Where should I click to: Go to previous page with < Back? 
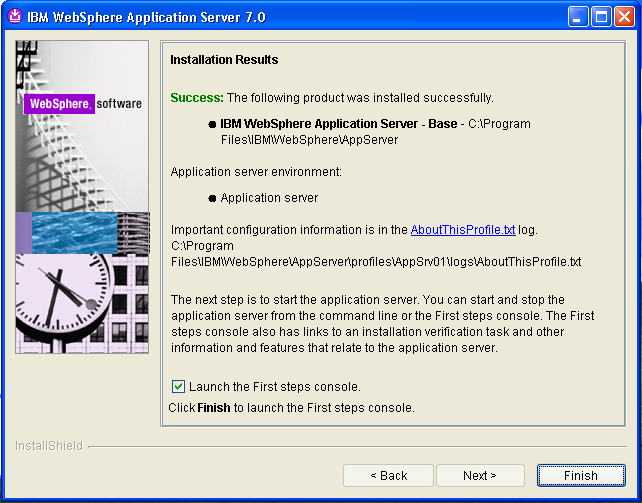pos(389,476)
